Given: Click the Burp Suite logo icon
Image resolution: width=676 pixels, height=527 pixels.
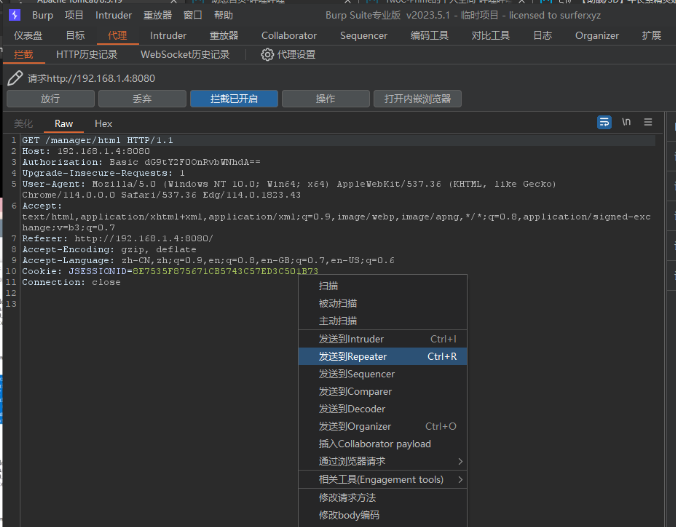Looking at the screenshot, I should coord(15,15).
